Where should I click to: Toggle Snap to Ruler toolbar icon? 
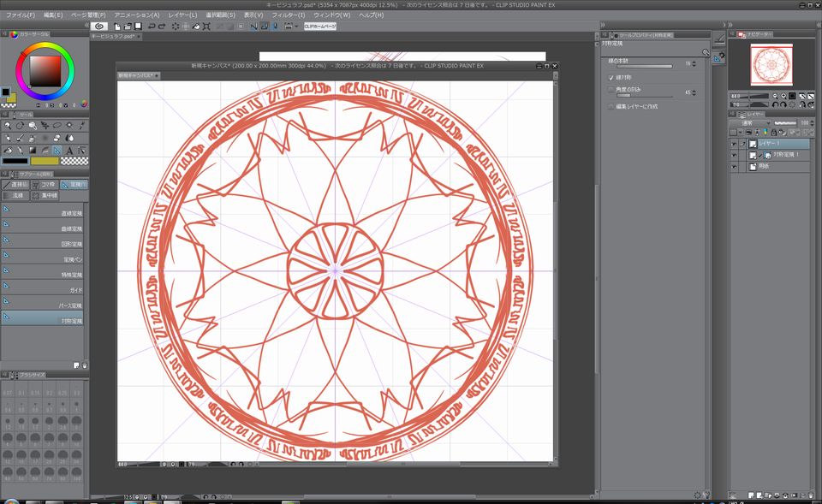pyautogui.click(x=253, y=27)
